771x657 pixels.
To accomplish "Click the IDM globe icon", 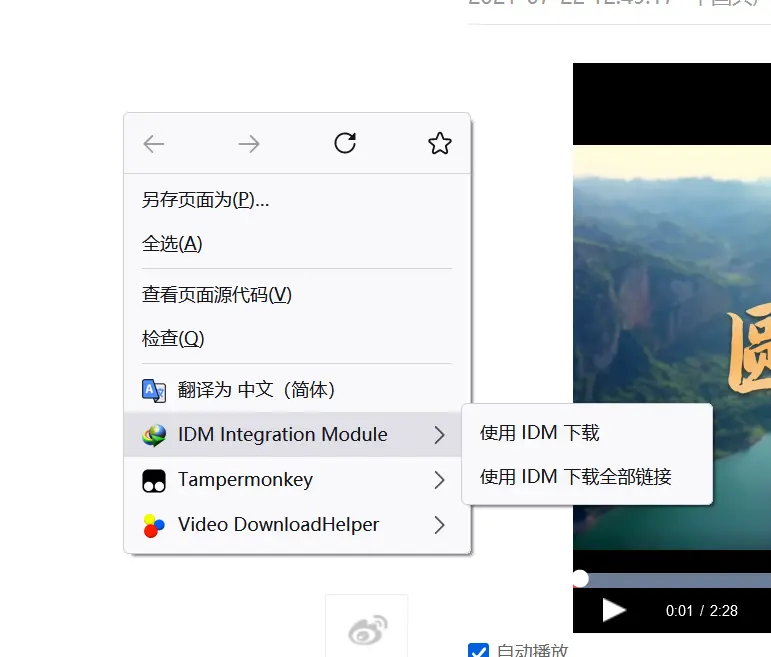I will pos(154,435).
